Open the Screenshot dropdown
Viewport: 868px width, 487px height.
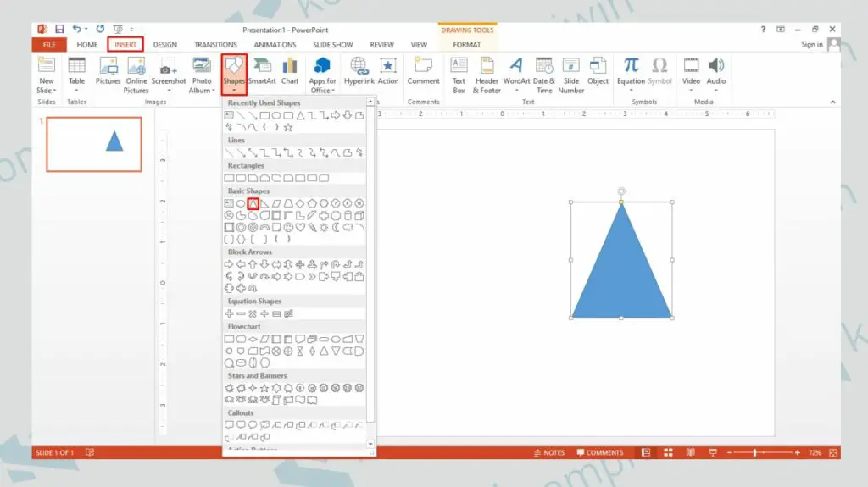pos(169,91)
